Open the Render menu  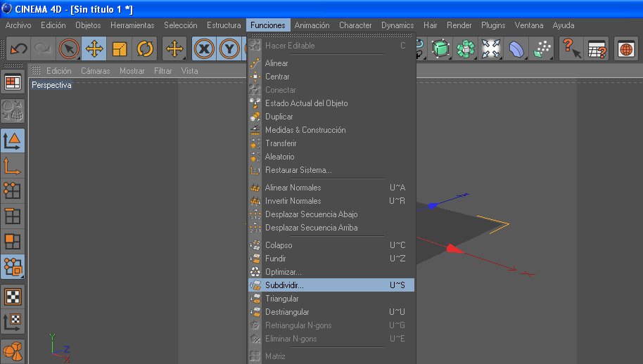tap(459, 25)
